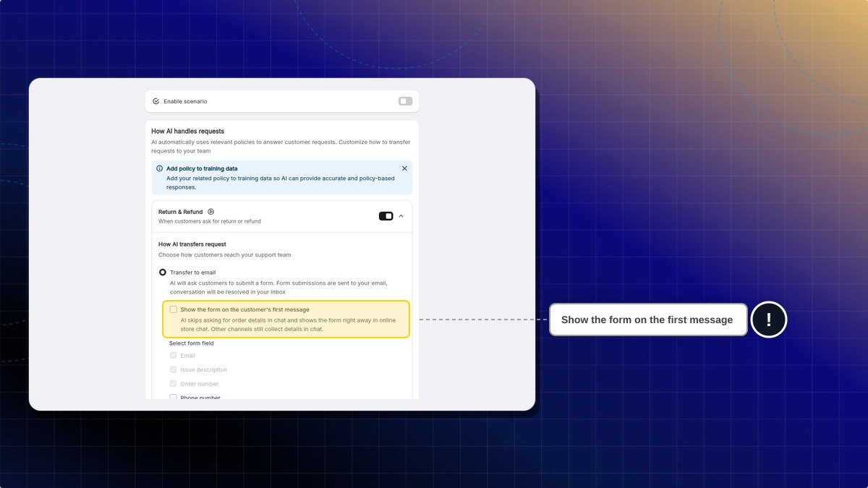The height and width of the screenshot is (488, 868).
Task: Click the Select form field label
Action: [x=192, y=343]
